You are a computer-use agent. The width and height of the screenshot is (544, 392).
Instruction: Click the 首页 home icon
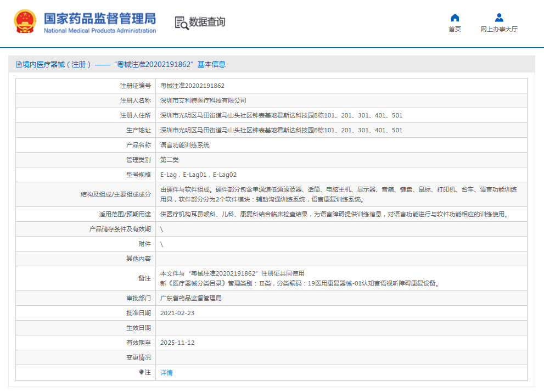455,18
